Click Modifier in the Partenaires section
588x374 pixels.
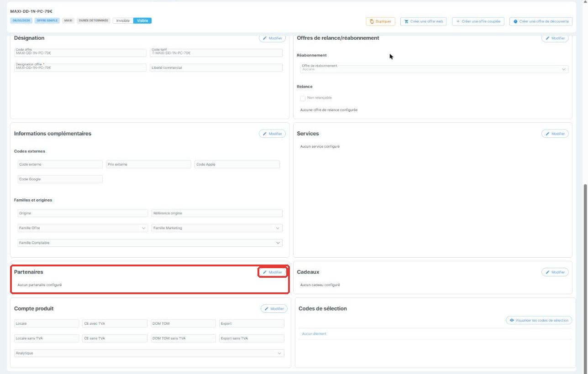[273, 272]
